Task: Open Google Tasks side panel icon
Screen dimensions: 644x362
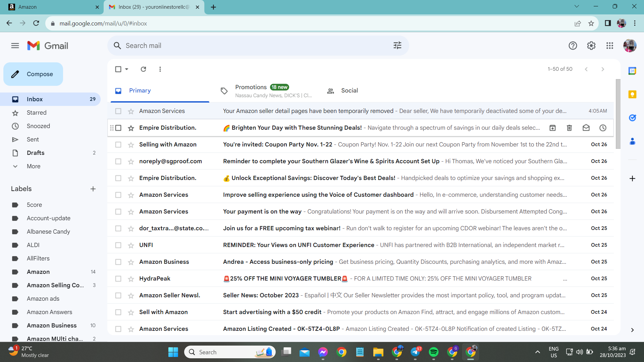Action: tap(632, 118)
